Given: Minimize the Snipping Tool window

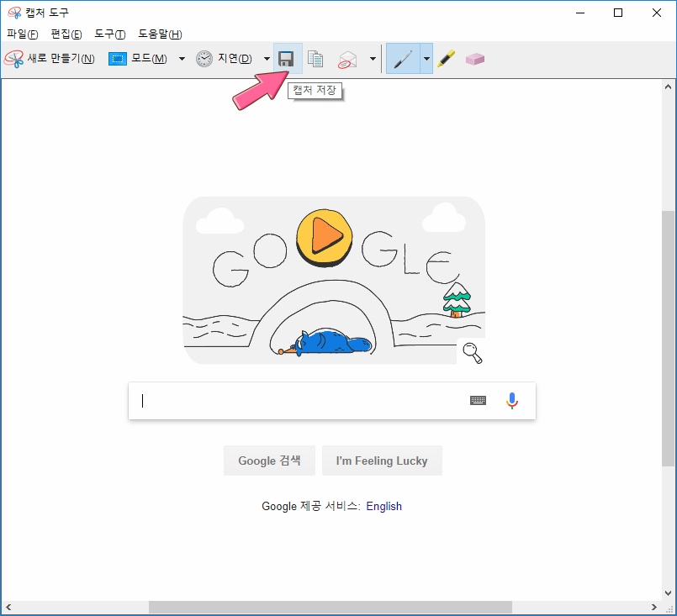Looking at the screenshot, I should 580,13.
